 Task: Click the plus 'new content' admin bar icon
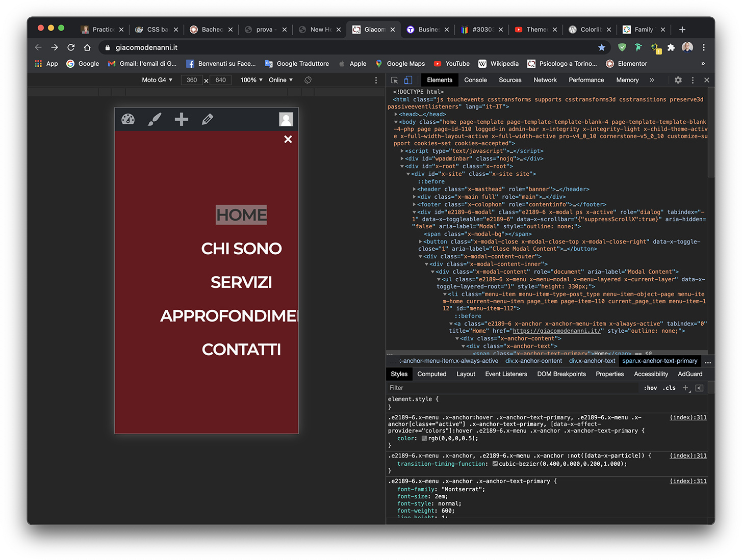182,119
